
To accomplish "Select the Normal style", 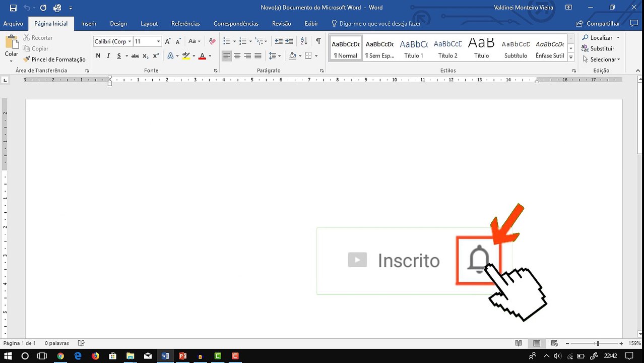I will (345, 49).
